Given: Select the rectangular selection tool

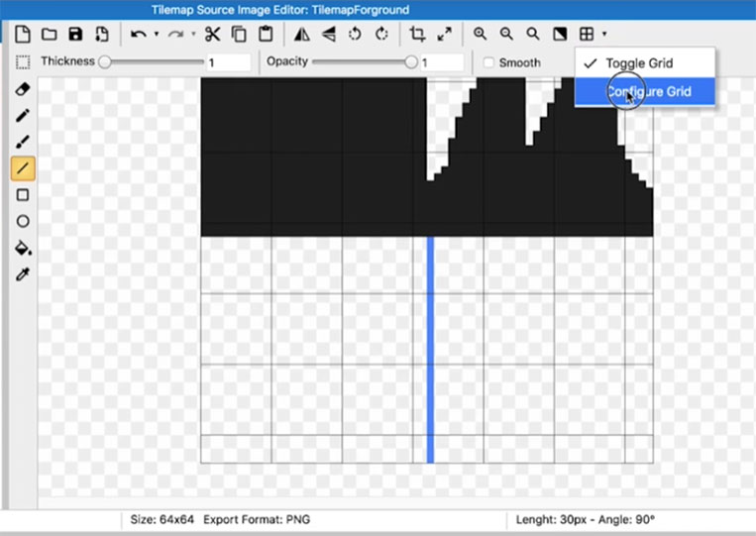Looking at the screenshot, I should tap(23, 62).
